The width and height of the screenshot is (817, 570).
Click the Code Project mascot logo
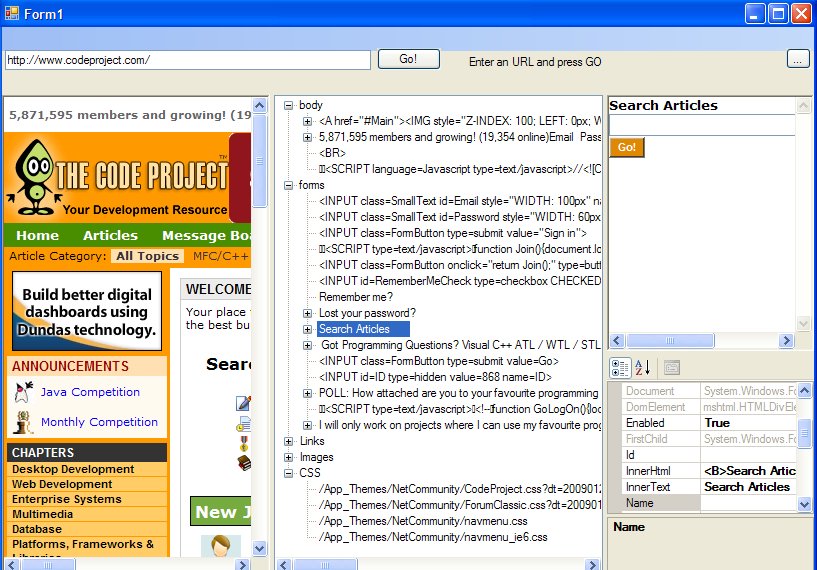tap(35, 177)
